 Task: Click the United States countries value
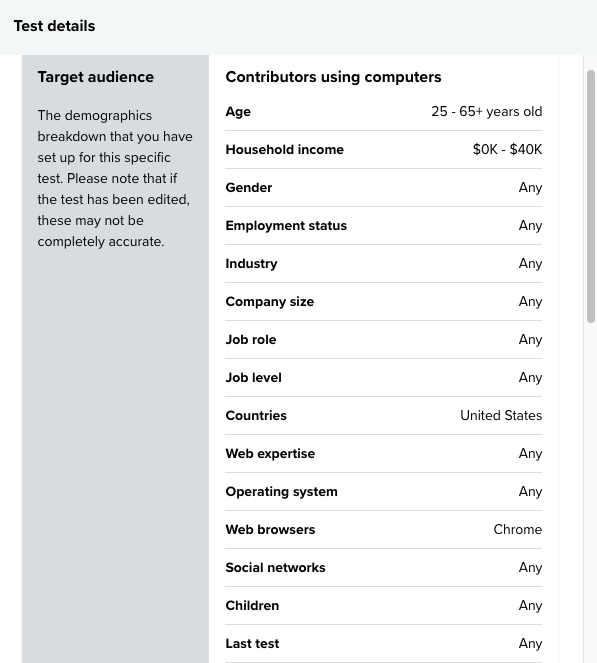pos(501,416)
